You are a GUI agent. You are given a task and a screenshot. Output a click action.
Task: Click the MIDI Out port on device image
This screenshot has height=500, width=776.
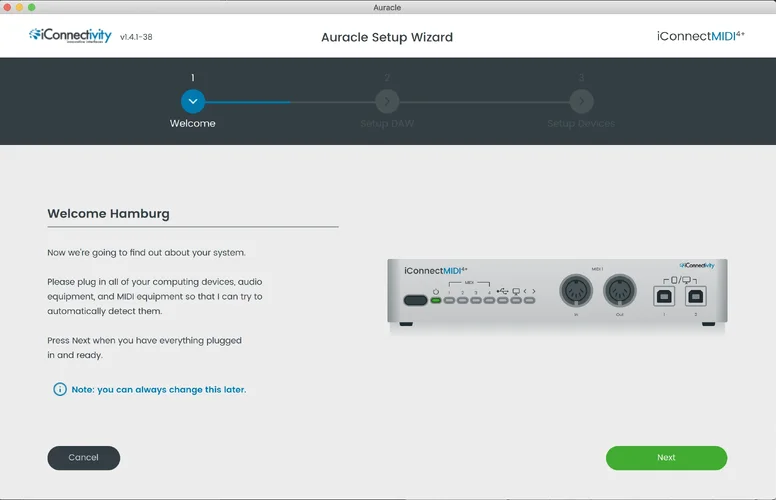tap(620, 291)
